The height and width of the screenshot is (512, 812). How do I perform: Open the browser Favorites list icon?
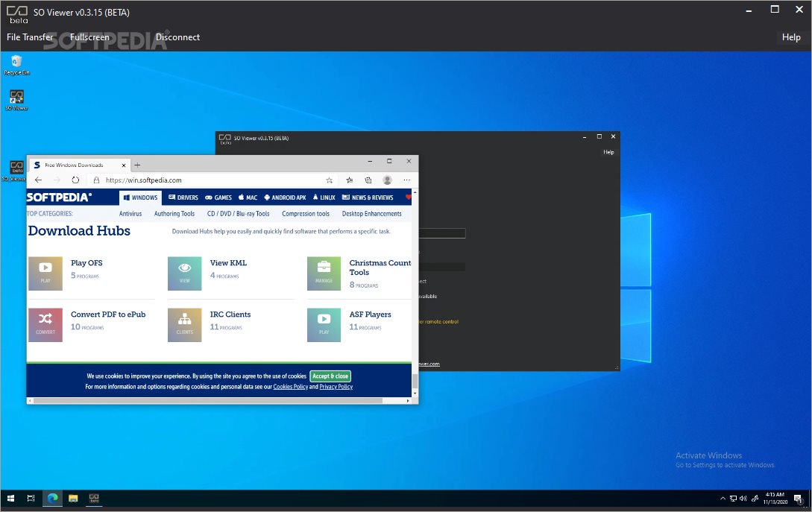tap(350, 180)
